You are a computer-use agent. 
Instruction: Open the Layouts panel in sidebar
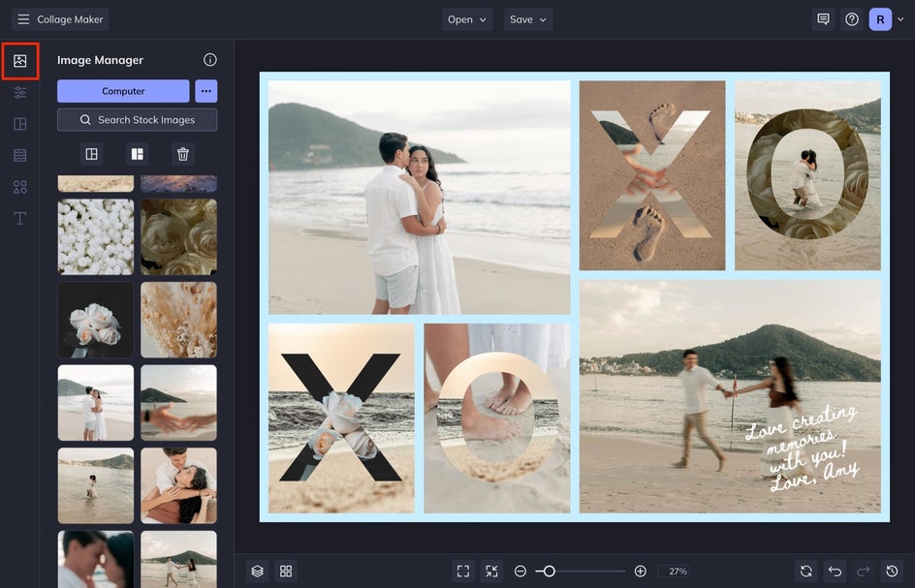(19, 124)
